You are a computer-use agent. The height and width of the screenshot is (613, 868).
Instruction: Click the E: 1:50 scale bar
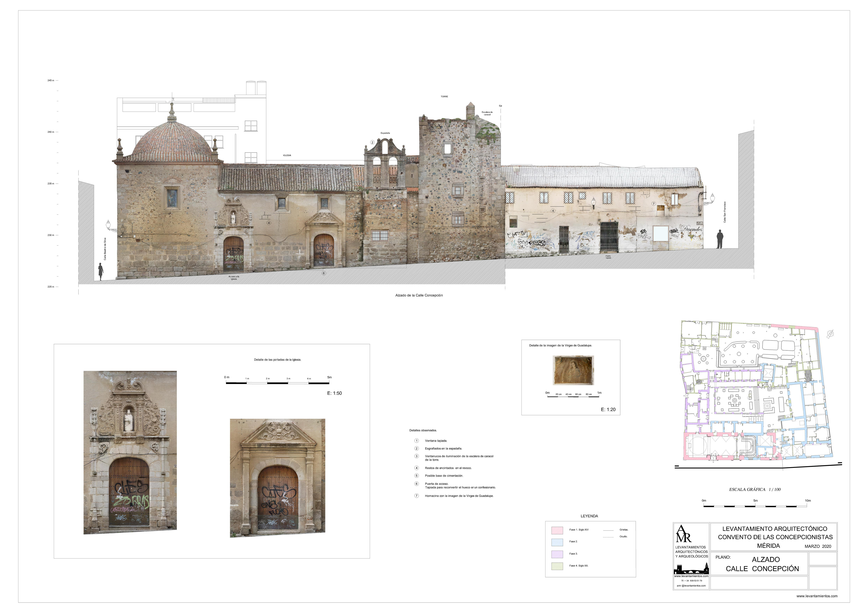pyautogui.click(x=278, y=383)
